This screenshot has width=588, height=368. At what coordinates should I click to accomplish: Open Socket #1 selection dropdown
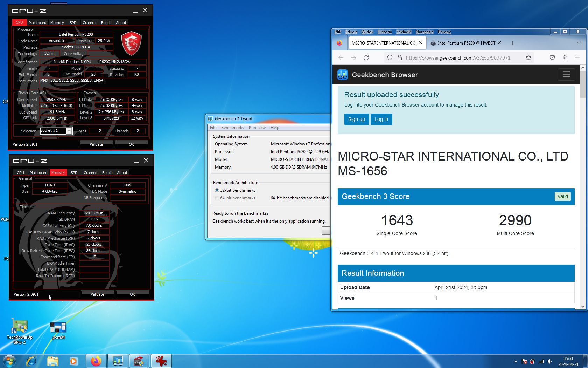click(x=69, y=131)
